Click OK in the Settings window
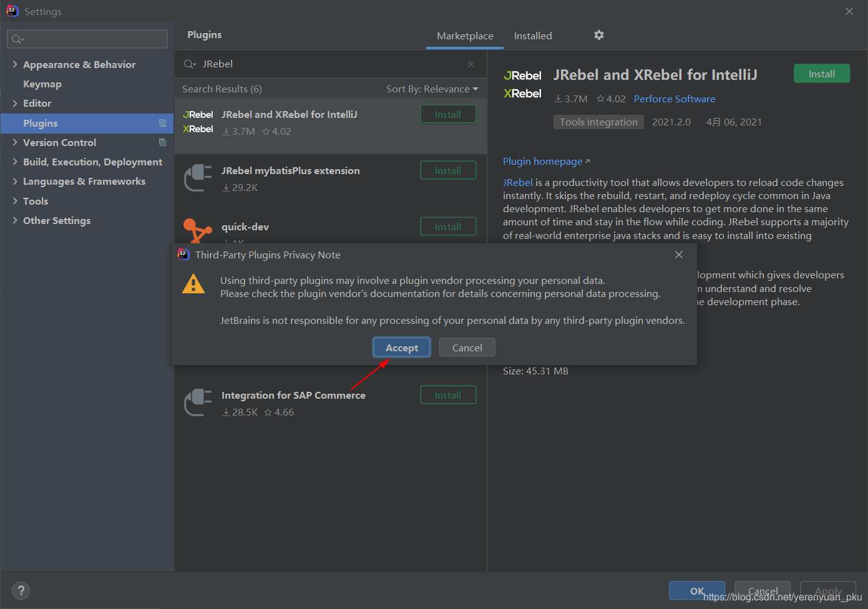Viewport: 868px width, 609px height. click(697, 591)
